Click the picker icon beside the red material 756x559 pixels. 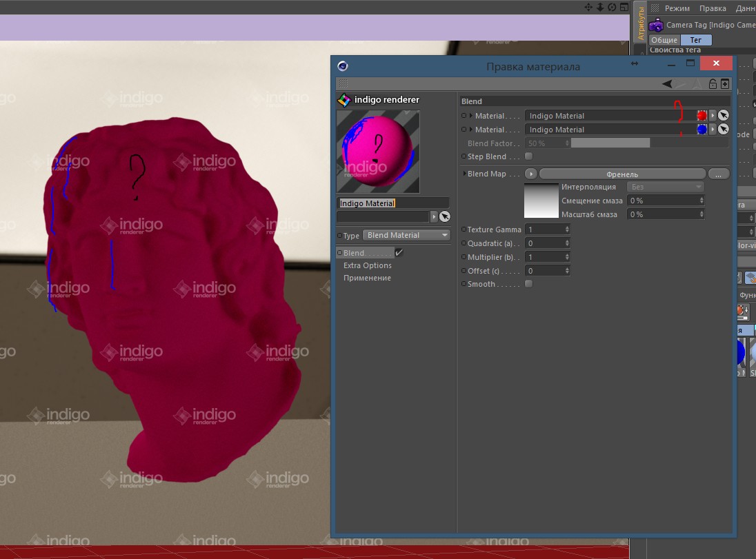pos(723,116)
